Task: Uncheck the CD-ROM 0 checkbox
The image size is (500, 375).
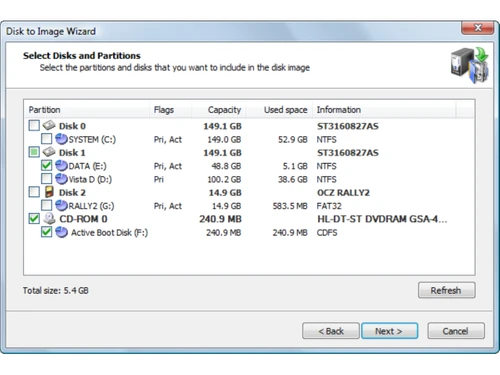Action: click(34, 219)
